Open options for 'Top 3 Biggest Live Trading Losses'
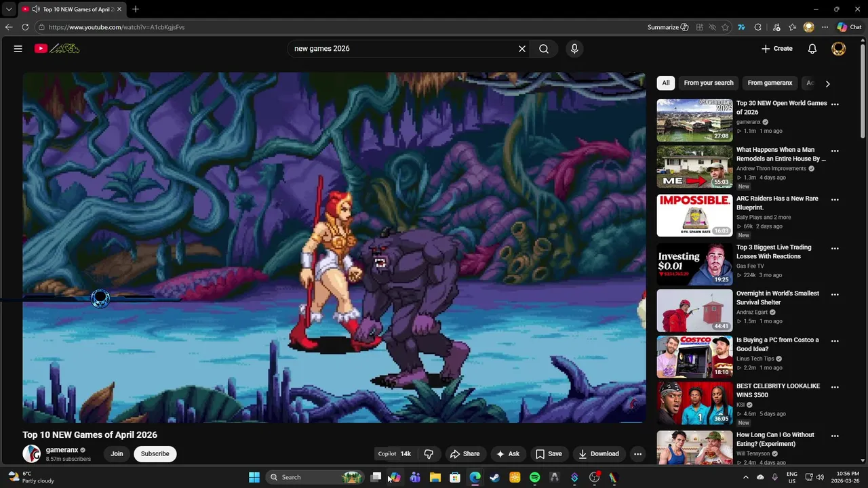 tap(835, 249)
